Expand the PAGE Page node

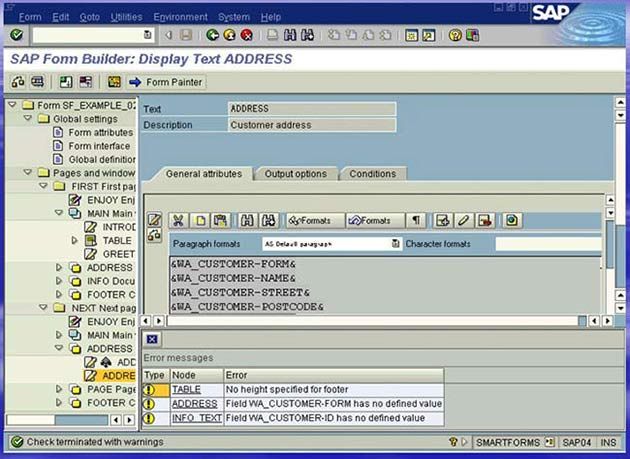[x=59, y=389]
